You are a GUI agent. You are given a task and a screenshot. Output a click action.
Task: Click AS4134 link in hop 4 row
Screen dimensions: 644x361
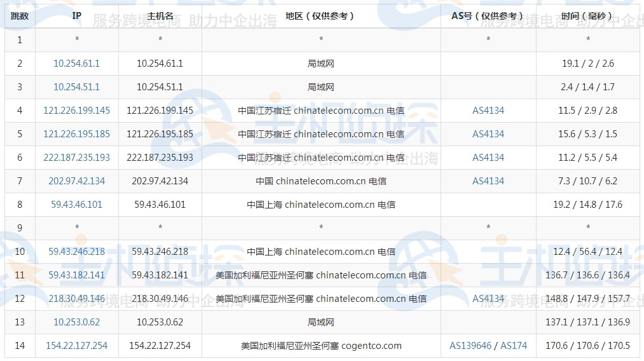coord(488,111)
